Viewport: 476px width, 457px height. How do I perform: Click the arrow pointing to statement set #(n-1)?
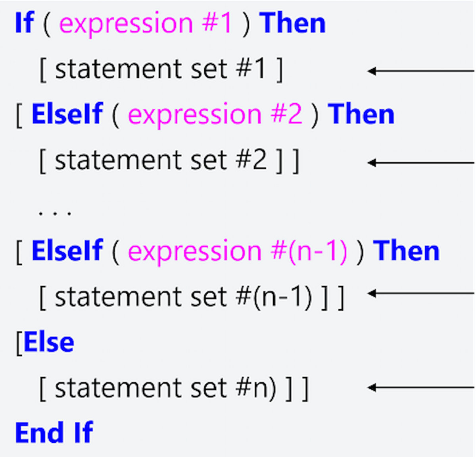pyautogui.click(x=420, y=293)
